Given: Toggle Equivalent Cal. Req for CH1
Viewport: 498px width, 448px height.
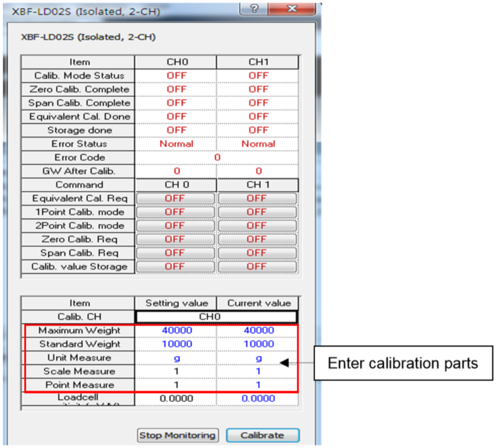Looking at the screenshot, I should coord(257,198).
